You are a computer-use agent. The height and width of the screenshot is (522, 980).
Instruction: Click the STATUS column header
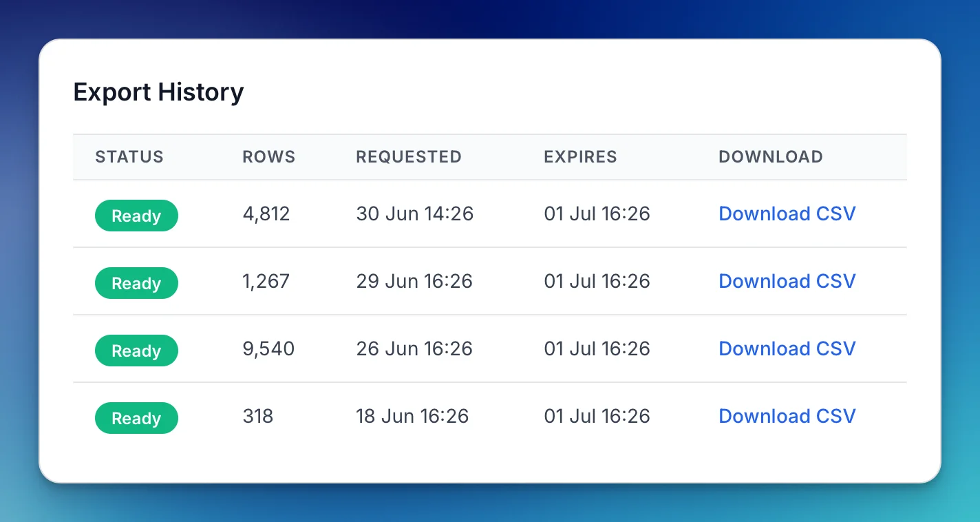(129, 157)
